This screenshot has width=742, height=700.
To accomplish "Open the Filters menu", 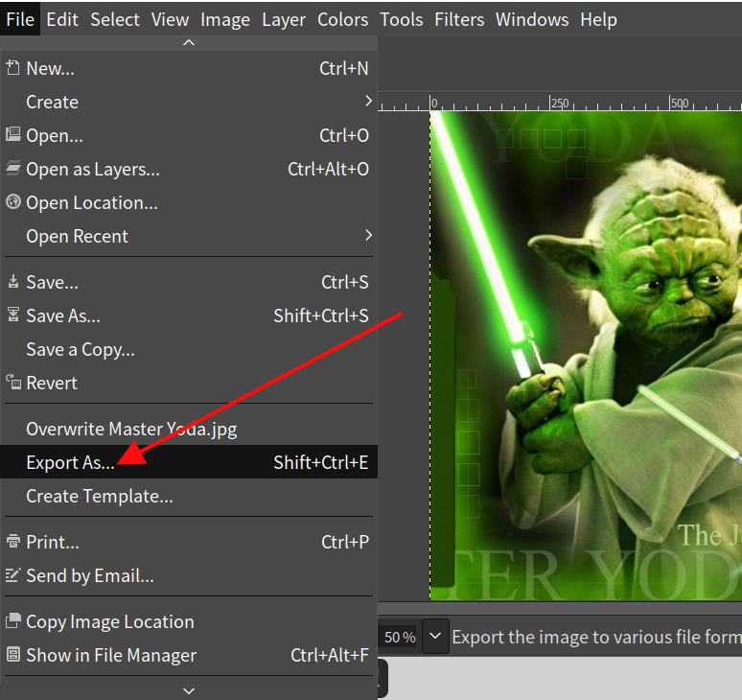I will (459, 19).
